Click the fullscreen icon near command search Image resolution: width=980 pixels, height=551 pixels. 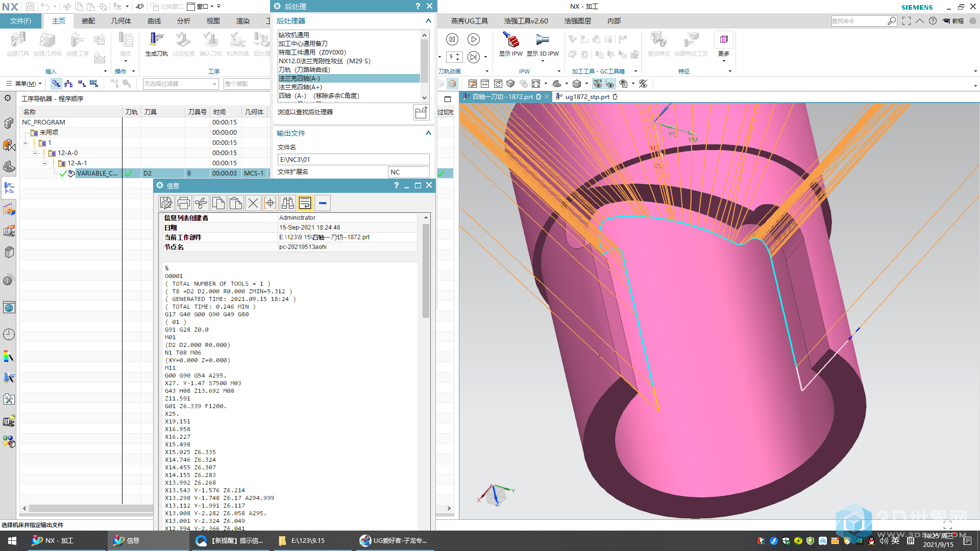click(x=906, y=21)
